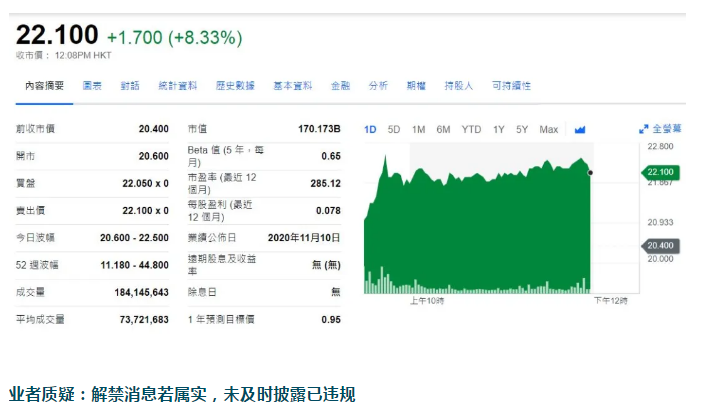The image size is (701, 411).
Task: Select the 6M chart range
Action: pyautogui.click(x=443, y=130)
